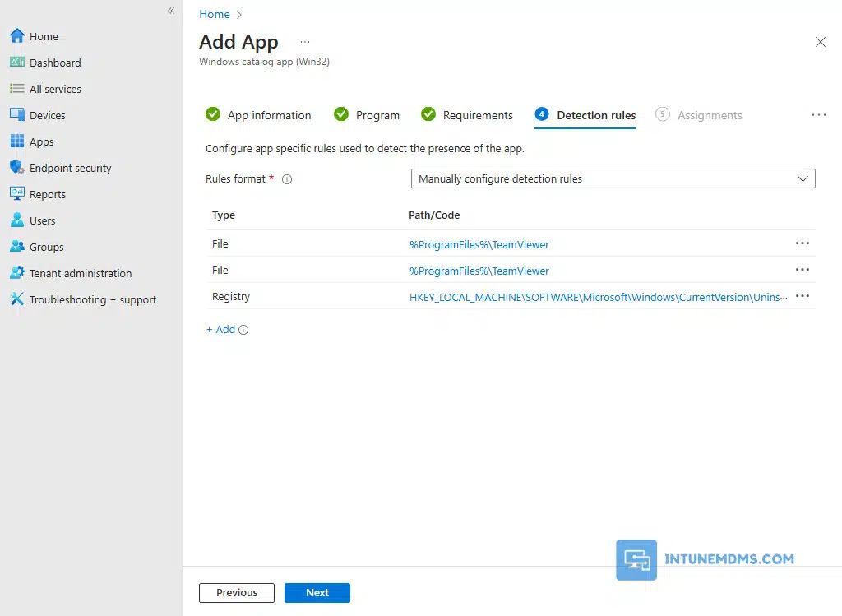This screenshot has height=616, width=842.
Task: Click + Add to create a rule
Action: click(220, 329)
